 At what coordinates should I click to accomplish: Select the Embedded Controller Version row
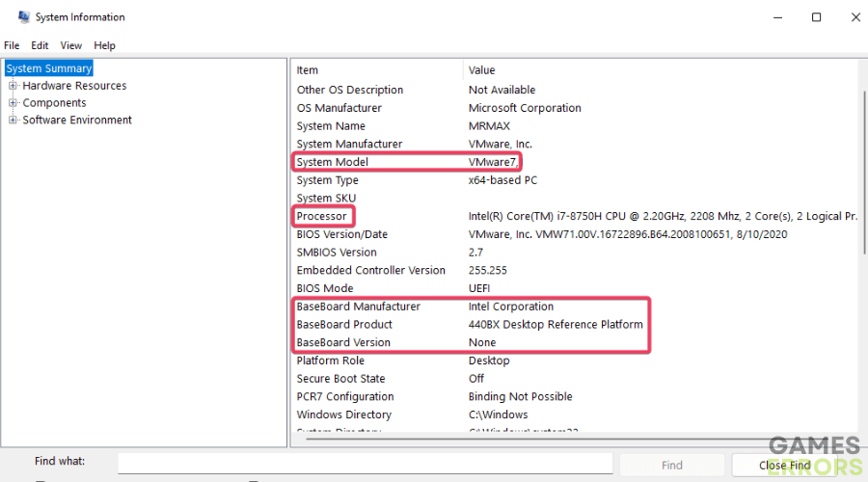(576, 271)
